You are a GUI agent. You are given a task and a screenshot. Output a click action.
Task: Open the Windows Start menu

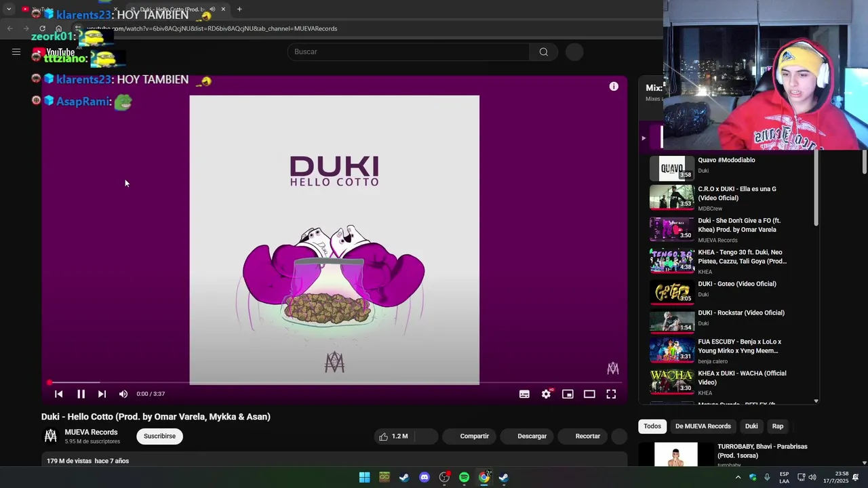coord(364,477)
